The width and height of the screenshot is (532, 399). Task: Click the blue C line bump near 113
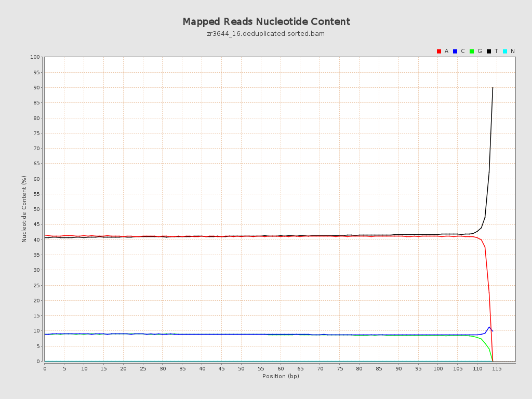[x=489, y=327]
